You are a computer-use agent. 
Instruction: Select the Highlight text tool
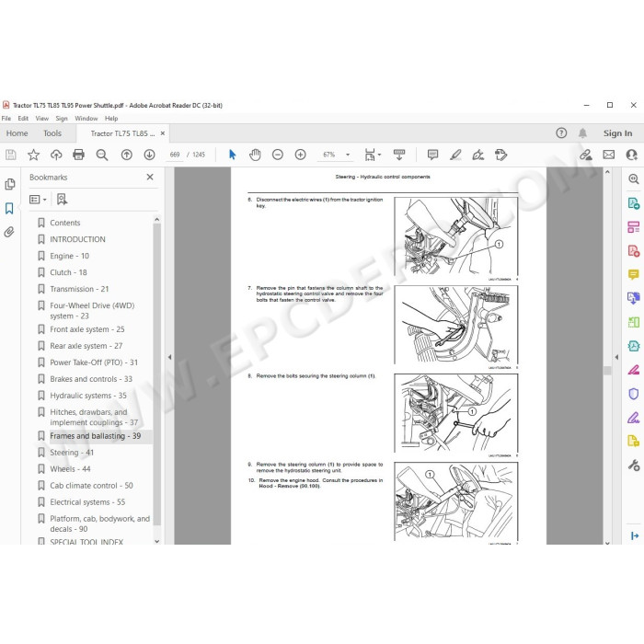(455, 155)
